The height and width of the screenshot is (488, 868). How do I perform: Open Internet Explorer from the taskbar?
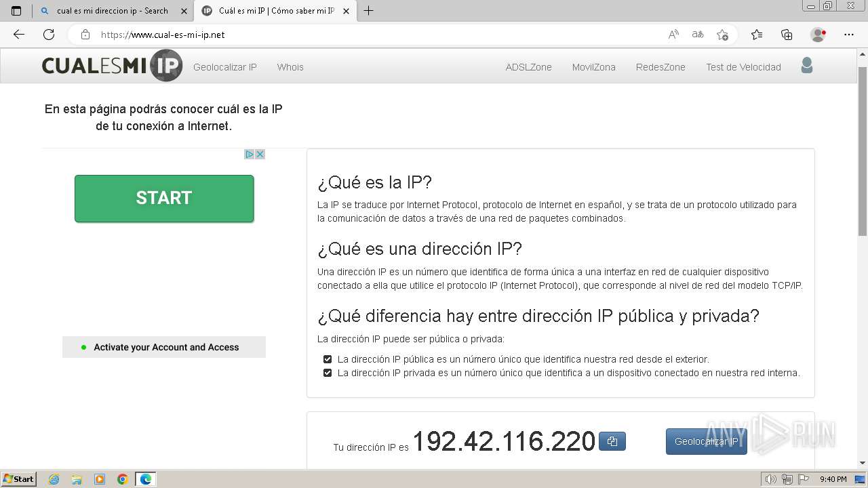point(54,479)
